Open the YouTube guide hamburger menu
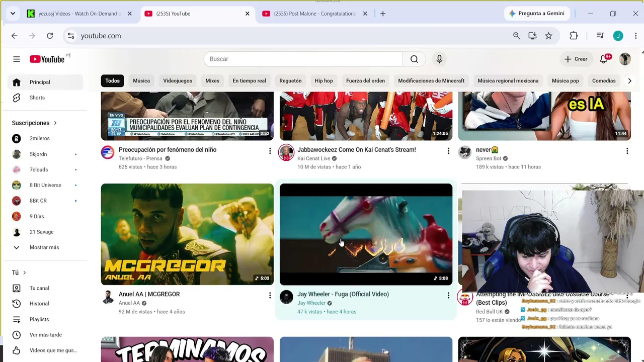The height and width of the screenshot is (362, 644). click(x=17, y=59)
